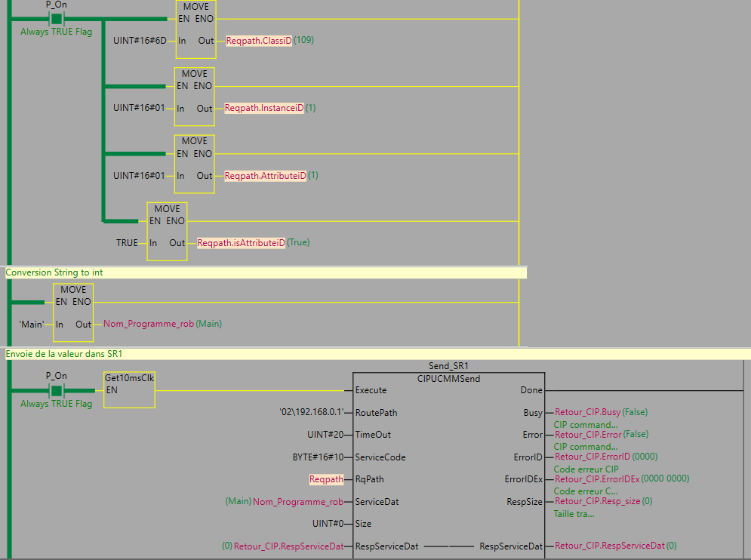
Task: Select the CIPUCMMSend function block title
Action: [x=448, y=378]
